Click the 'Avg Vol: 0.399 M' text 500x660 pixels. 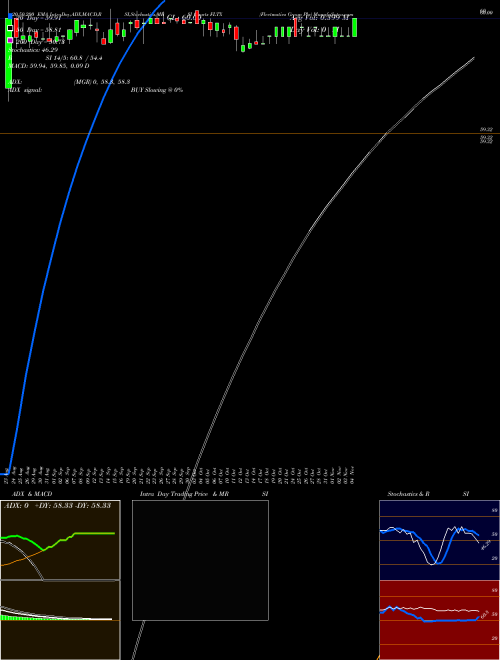[319, 18]
